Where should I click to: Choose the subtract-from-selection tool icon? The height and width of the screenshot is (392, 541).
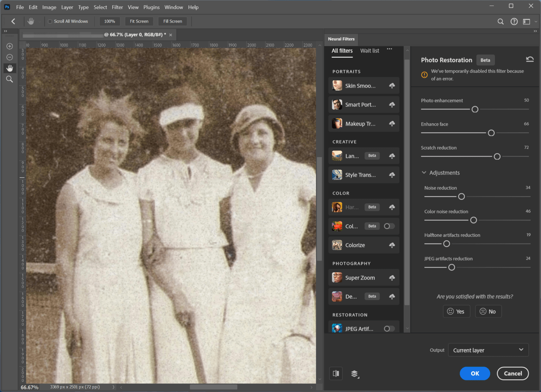pyautogui.click(x=10, y=57)
